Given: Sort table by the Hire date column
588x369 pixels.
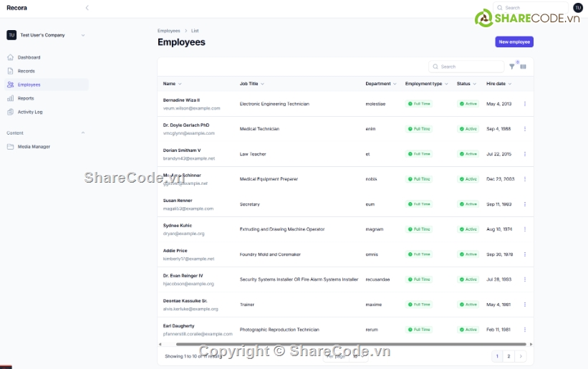Looking at the screenshot, I should [x=498, y=84].
